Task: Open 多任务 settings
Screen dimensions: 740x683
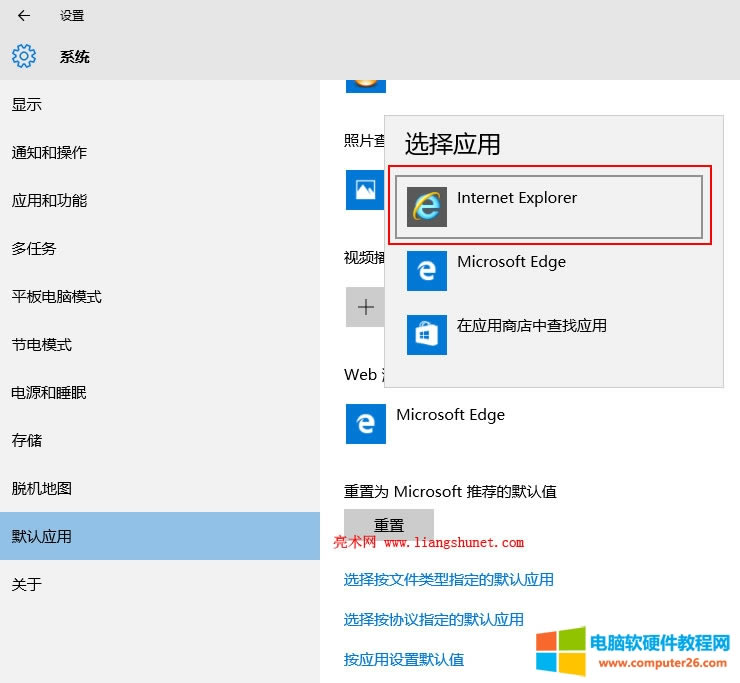Action: coord(34,249)
